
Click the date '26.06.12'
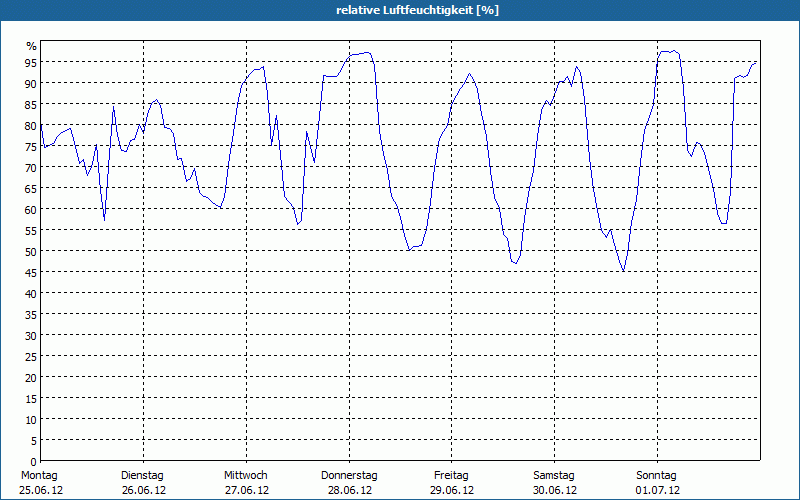click(144, 491)
